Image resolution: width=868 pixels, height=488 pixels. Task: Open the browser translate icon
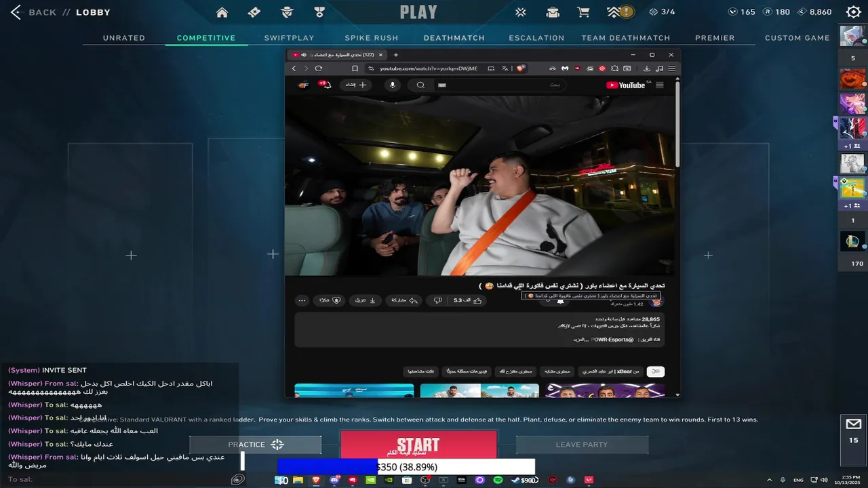click(x=505, y=68)
